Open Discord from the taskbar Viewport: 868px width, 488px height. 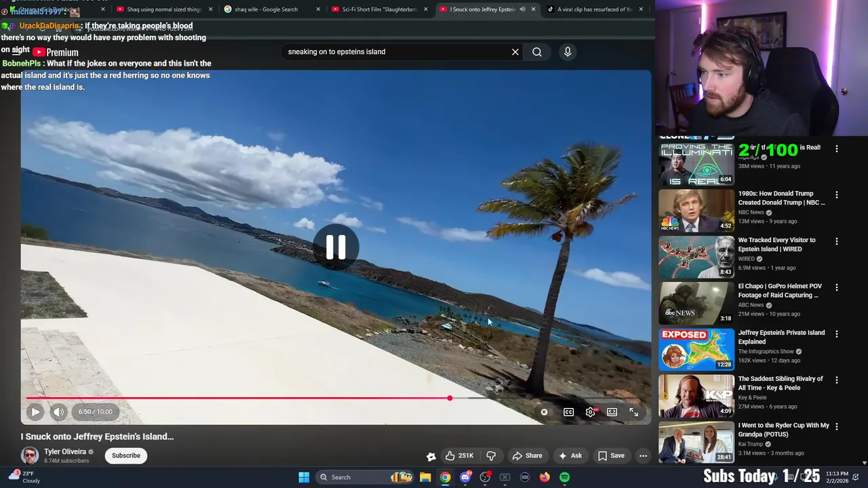[x=465, y=477]
